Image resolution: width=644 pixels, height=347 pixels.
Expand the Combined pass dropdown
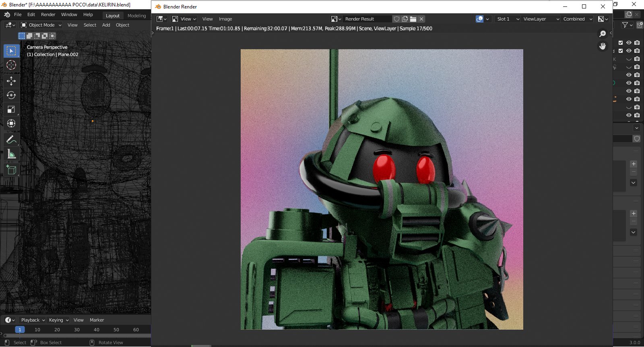pyautogui.click(x=578, y=19)
